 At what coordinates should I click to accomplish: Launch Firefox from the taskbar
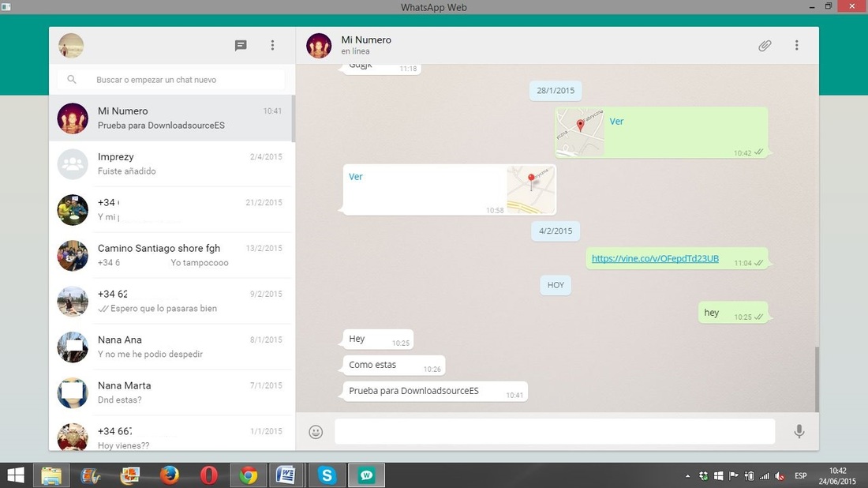pos(170,475)
